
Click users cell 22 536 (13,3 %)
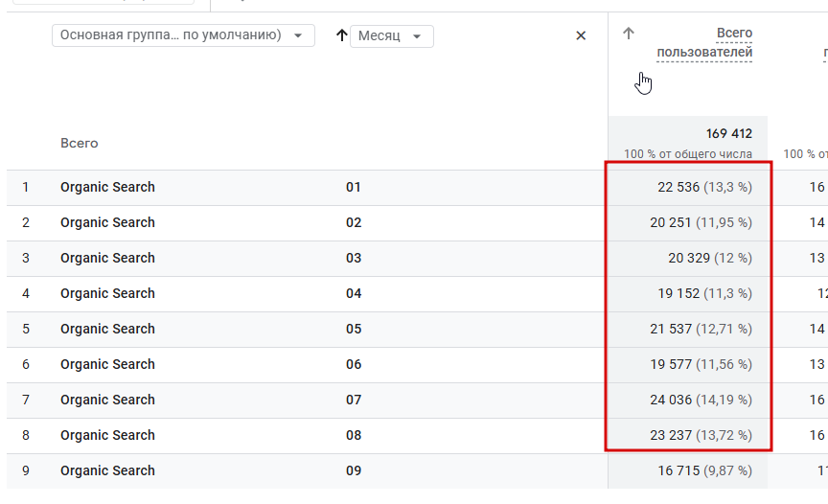tap(705, 188)
